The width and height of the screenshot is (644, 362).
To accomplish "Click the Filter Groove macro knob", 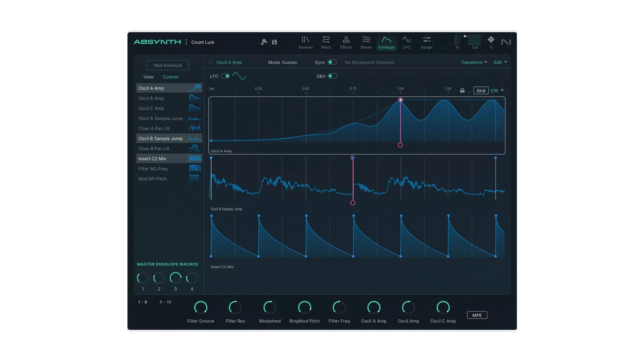I will click(x=201, y=307).
